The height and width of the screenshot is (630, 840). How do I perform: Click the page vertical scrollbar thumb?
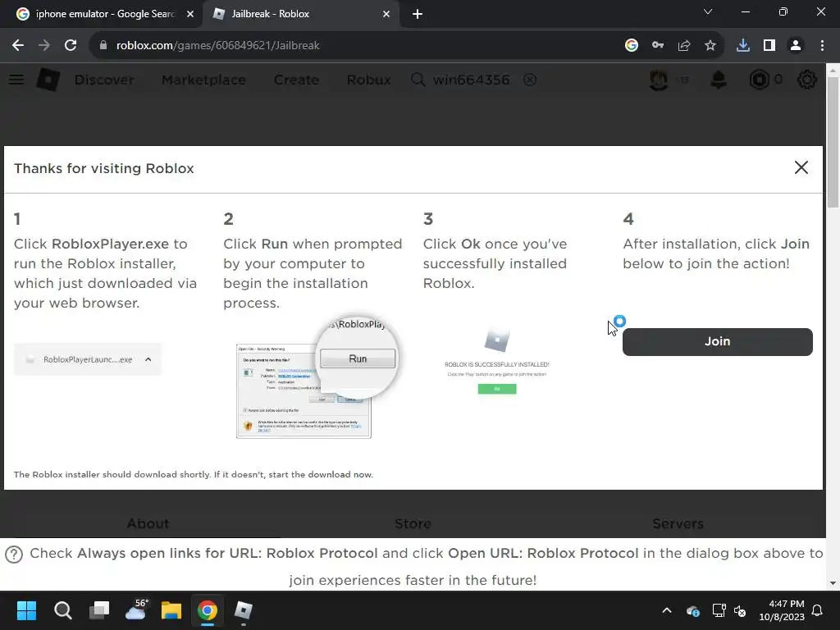click(x=833, y=142)
